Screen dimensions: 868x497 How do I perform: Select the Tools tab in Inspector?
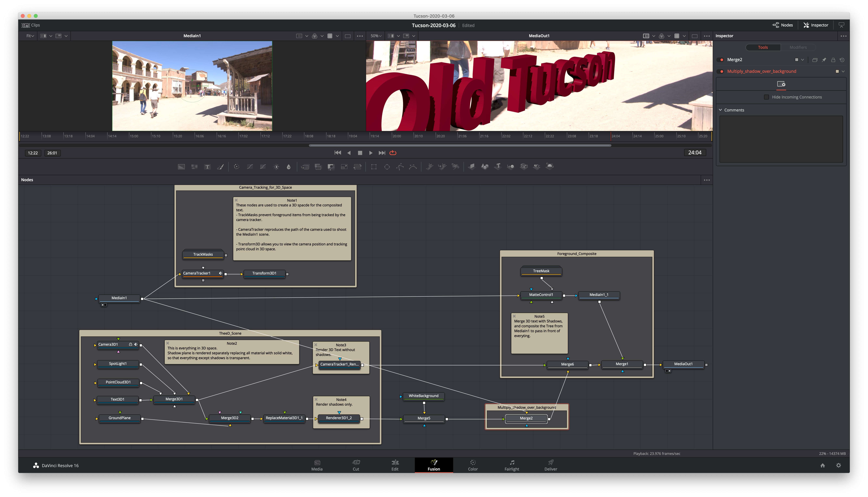763,47
